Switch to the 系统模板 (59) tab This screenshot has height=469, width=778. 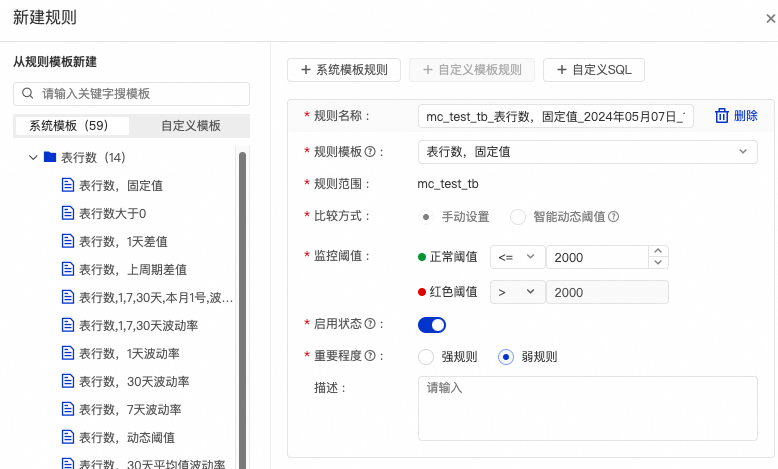tap(72, 126)
